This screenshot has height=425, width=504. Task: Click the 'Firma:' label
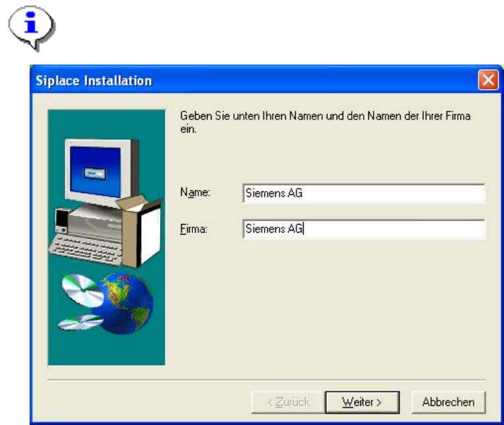(194, 229)
